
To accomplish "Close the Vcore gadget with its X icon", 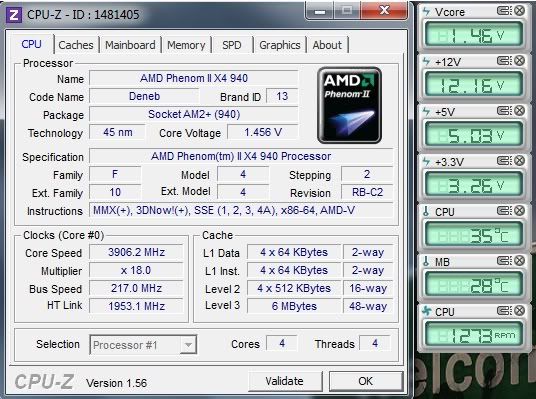I will [520, 11].
